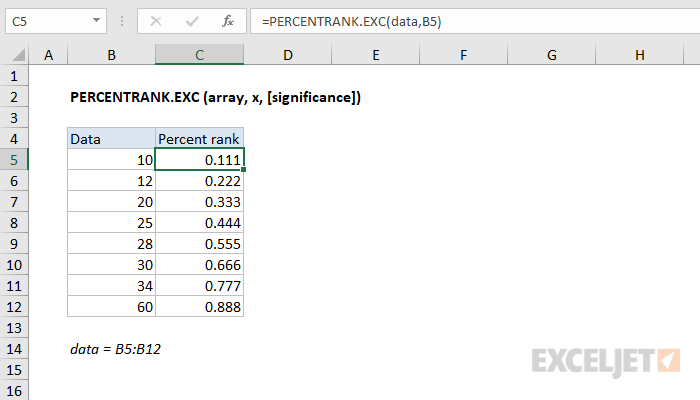Select cell showing 0.888
The height and width of the screenshot is (400, 700).
tap(199, 307)
